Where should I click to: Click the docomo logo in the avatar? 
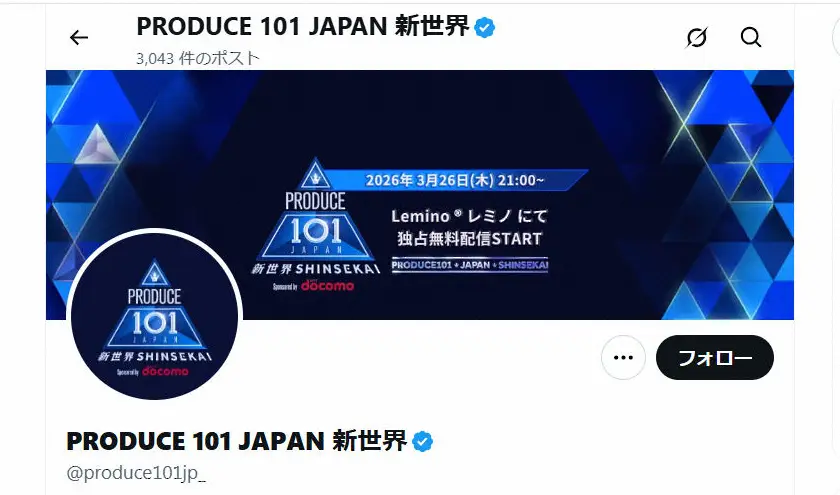[165, 371]
